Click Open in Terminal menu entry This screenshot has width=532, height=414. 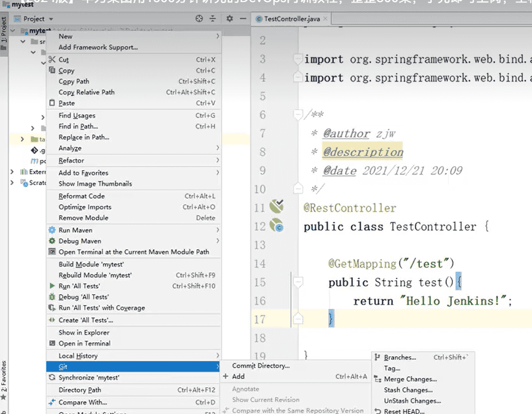pos(84,343)
